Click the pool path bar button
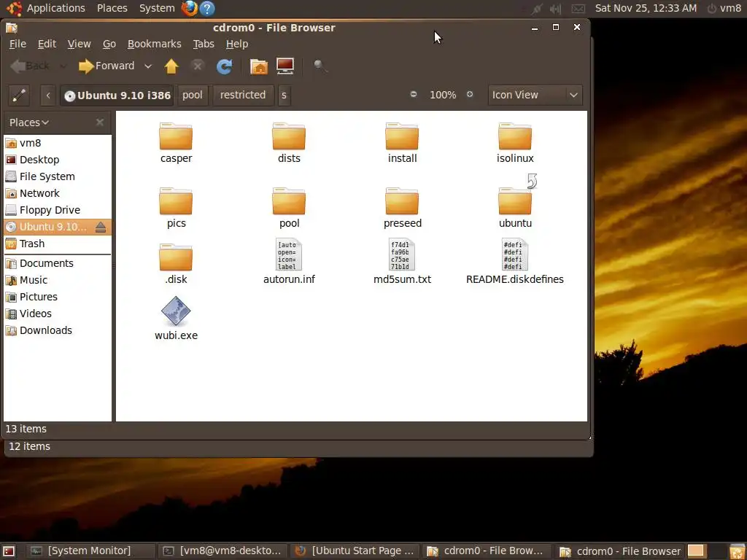 coord(193,96)
